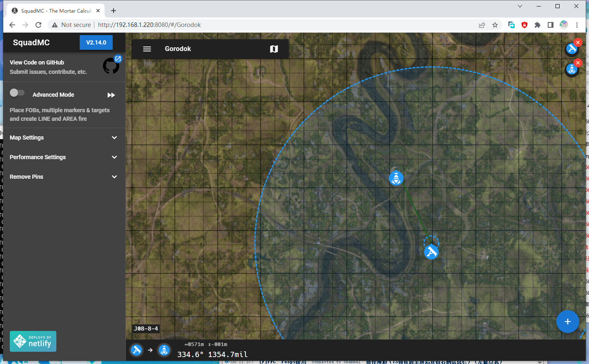
Task: Click the 334.6° 1354.7mil firing solution text
Action: coord(212,355)
